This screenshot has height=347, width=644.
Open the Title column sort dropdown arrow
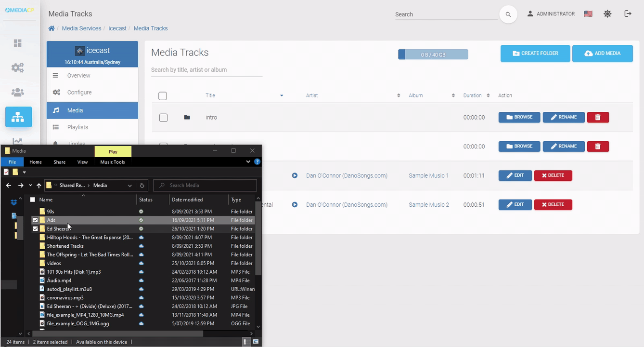[282, 95]
